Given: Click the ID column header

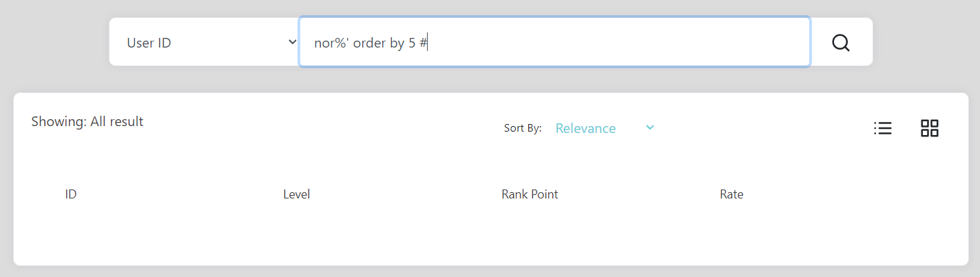Looking at the screenshot, I should pos(70,194).
